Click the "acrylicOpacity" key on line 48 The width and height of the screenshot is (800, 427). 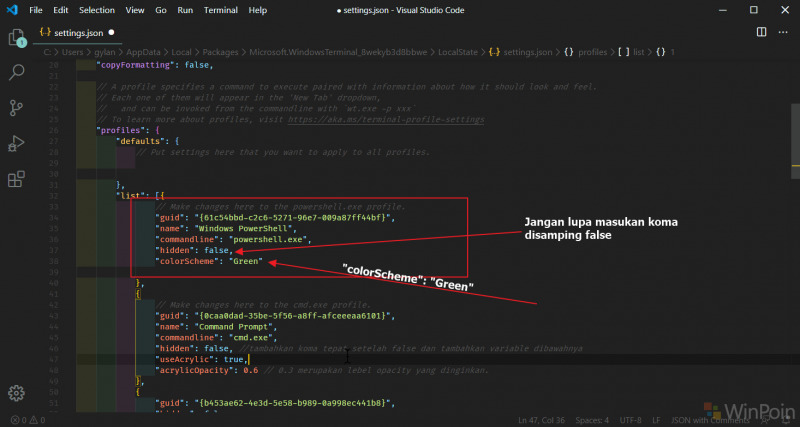[x=195, y=370]
